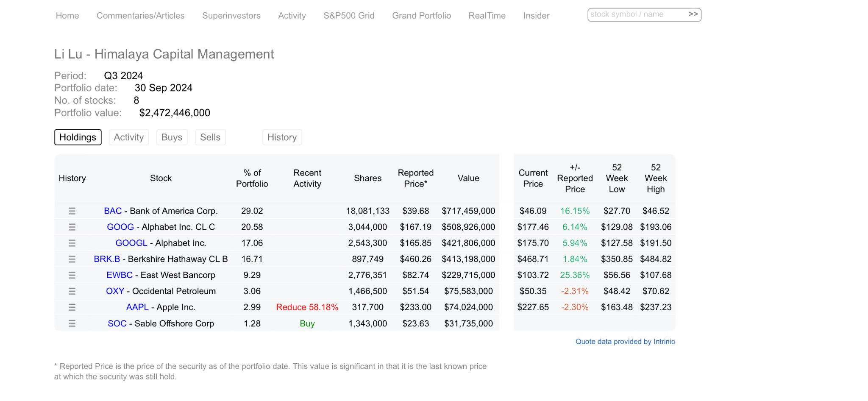Open history icon for GOOG Alphabet CL C row

72,227
